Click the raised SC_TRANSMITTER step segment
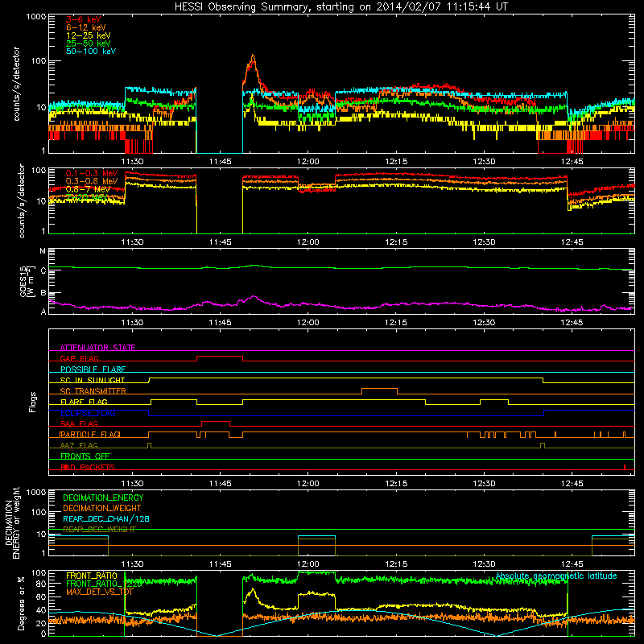The height and width of the screenshot is (644, 644). click(x=379, y=389)
